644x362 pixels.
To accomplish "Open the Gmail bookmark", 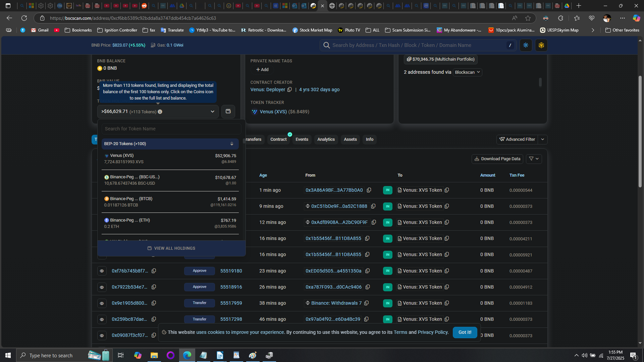I will click(x=40, y=30).
